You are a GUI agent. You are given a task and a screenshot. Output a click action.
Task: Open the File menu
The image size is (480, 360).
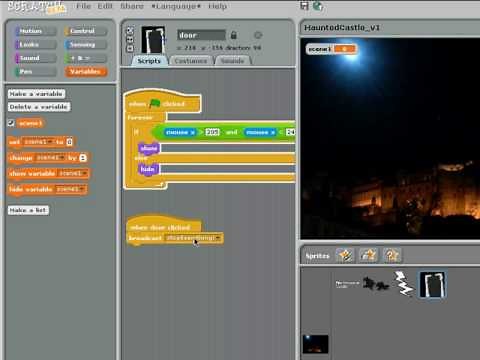click(x=83, y=6)
